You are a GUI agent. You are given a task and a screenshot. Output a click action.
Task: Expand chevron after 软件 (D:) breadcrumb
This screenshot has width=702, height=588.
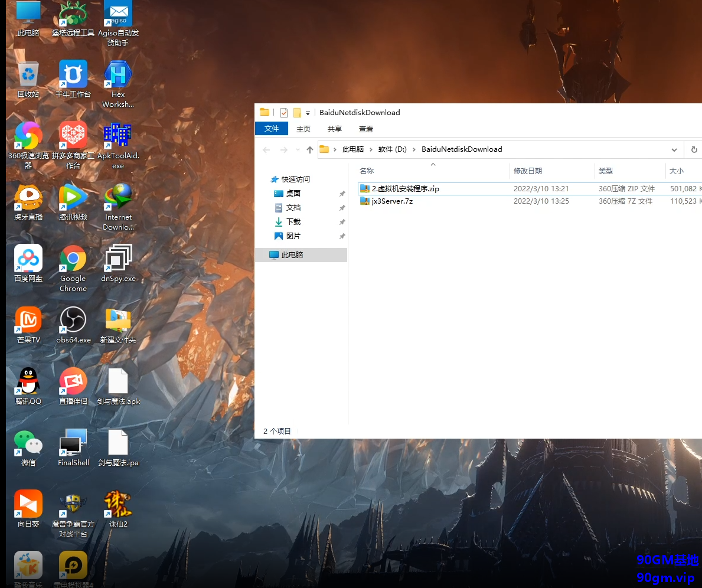click(414, 149)
